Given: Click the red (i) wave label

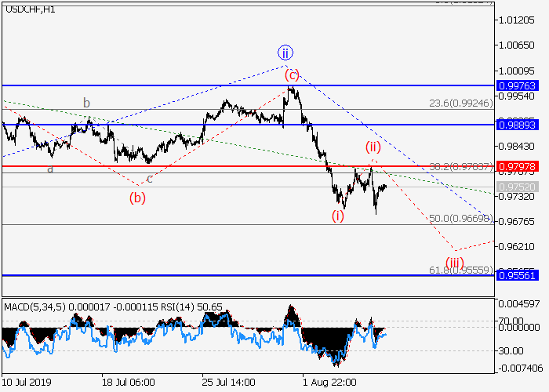Looking at the screenshot, I should (337, 215).
